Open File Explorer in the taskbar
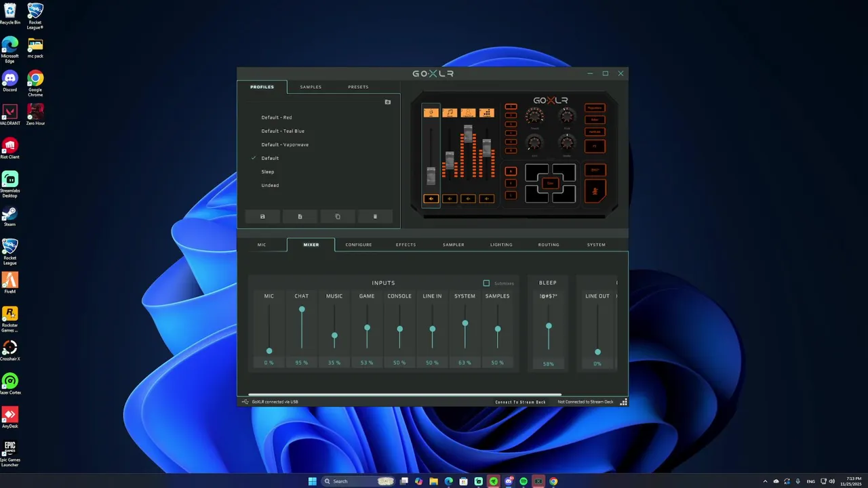Viewport: 868px width, 488px height. (433, 481)
